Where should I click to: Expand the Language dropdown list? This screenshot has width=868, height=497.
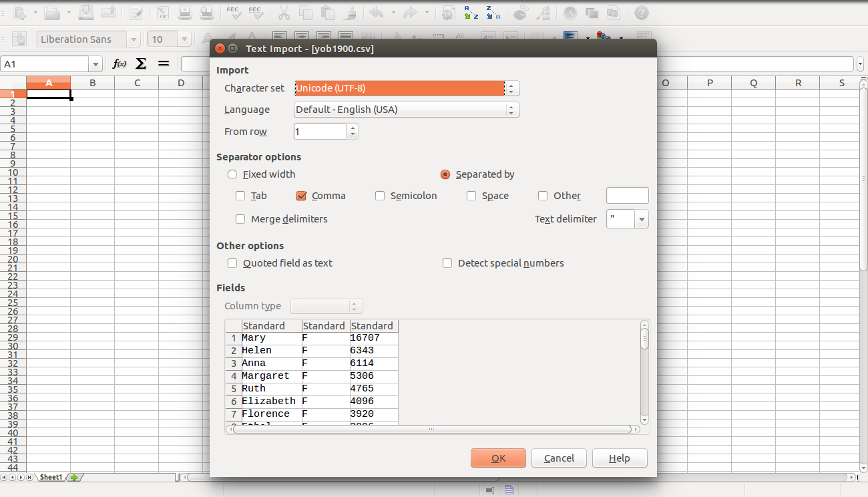[x=511, y=110]
